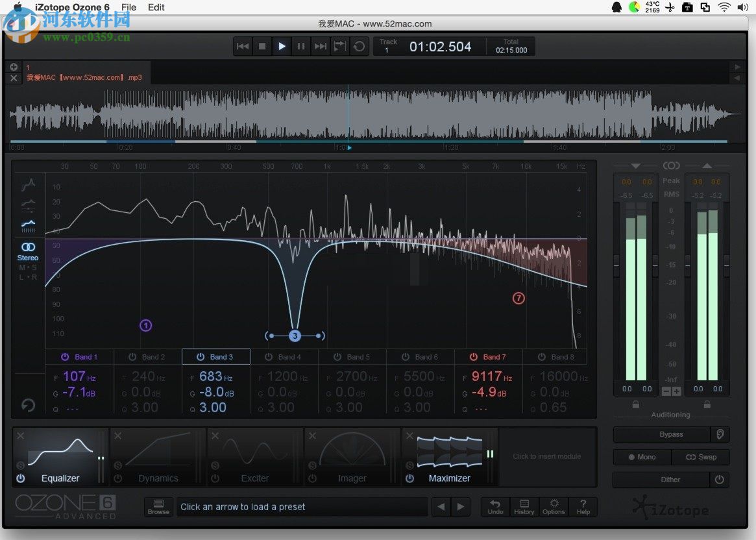Toggle Band 7 power on or off
The image size is (756, 540).
[473, 356]
